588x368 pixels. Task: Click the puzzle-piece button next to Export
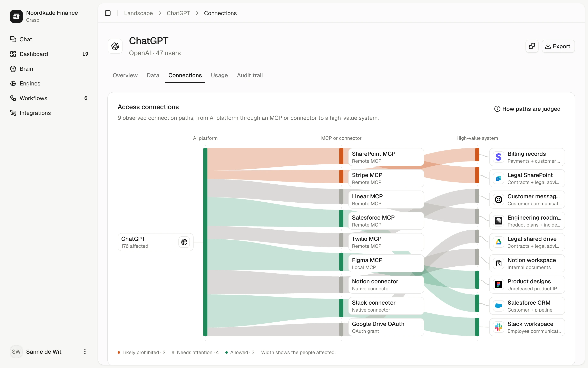pyautogui.click(x=532, y=46)
